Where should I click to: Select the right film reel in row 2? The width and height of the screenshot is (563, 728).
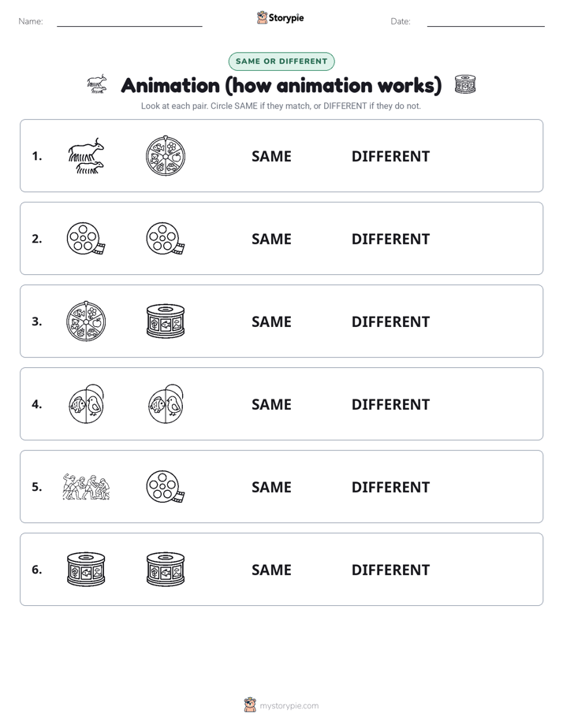click(x=166, y=239)
